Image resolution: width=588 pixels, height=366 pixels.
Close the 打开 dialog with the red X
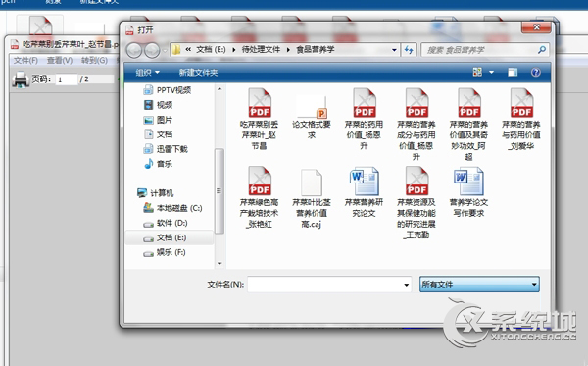coord(536,27)
